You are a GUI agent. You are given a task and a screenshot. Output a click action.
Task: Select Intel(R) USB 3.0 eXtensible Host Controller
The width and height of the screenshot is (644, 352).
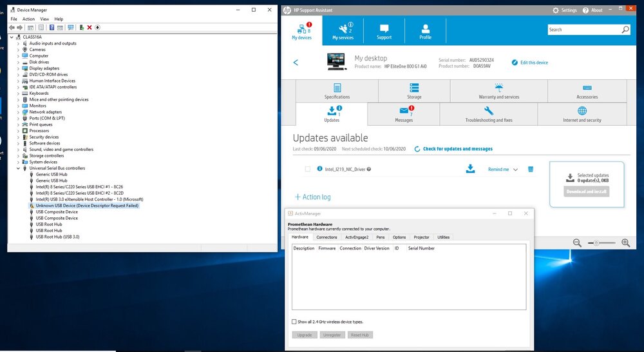tap(89, 199)
